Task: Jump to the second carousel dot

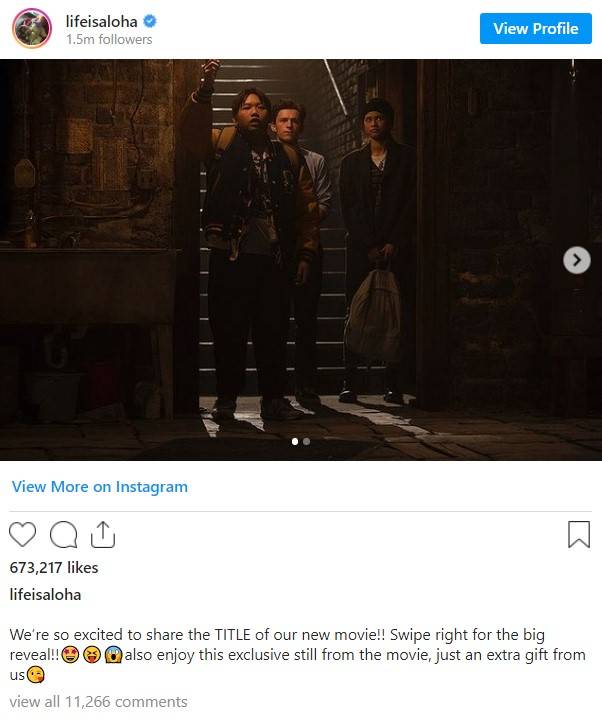Action: click(x=306, y=442)
